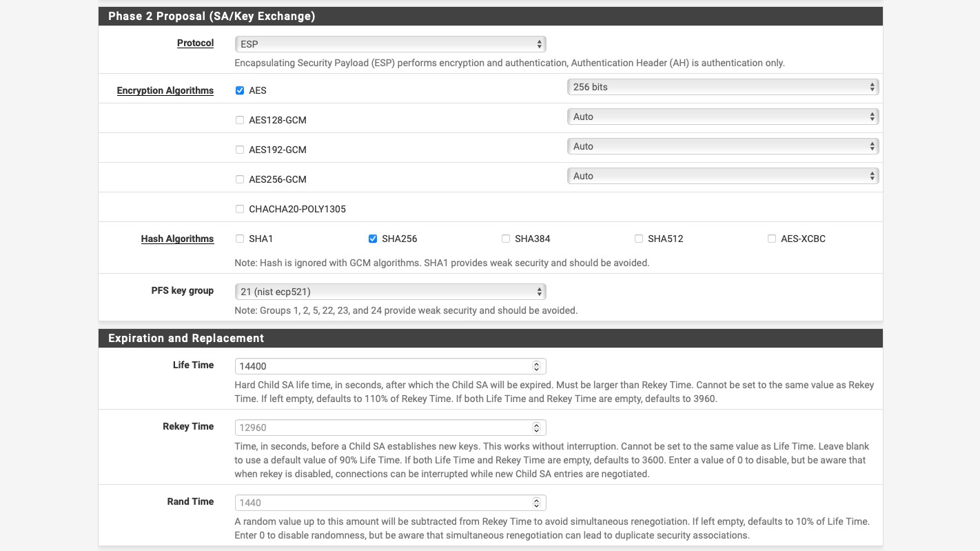Expand the AES256-GCM Auto dropdown
980x551 pixels.
click(x=722, y=177)
